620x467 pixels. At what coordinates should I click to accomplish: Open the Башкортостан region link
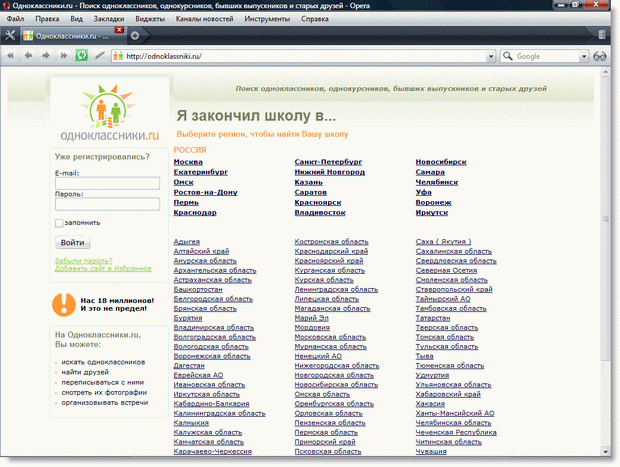point(198,289)
